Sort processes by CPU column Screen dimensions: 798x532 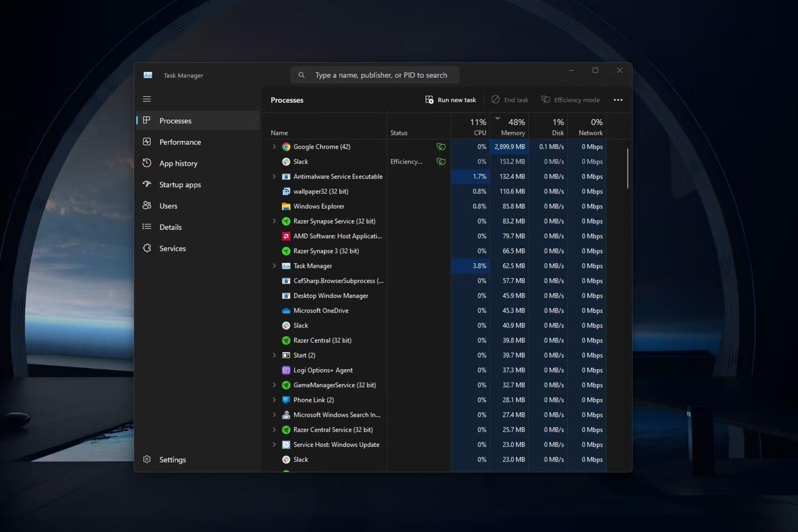tap(478, 127)
